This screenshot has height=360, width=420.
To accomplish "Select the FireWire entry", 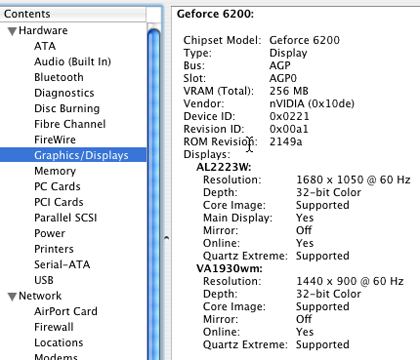I will tap(55, 140).
